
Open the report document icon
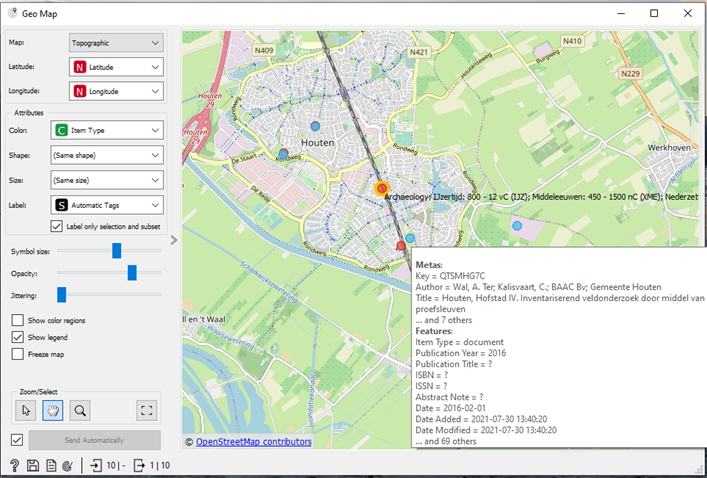pyautogui.click(x=50, y=465)
